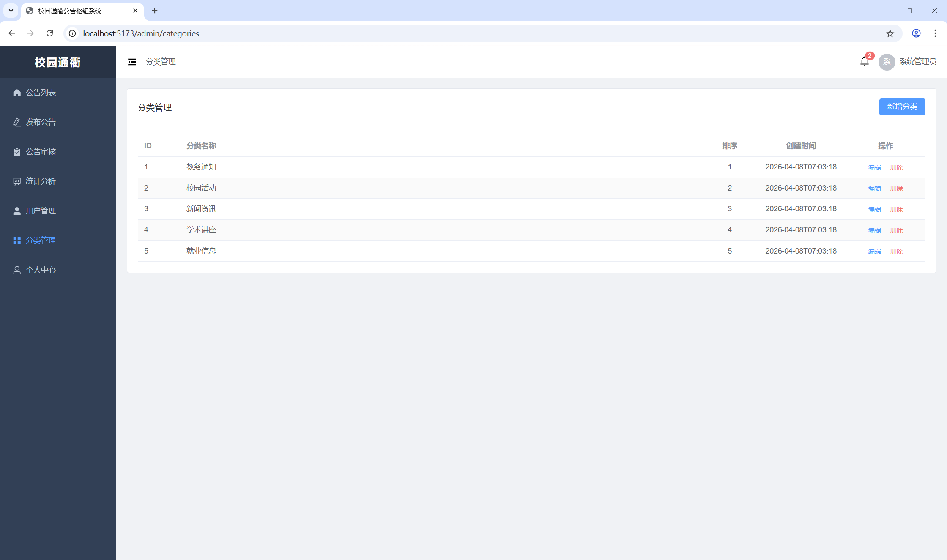Click the home icon beside 公告列表
Viewport: 947px width, 560px height.
point(17,93)
